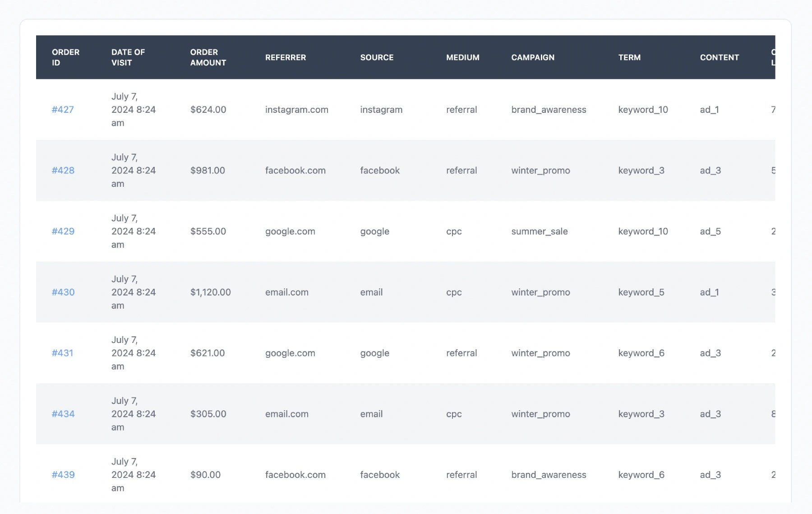Sort by DATE OF VISIT header
Image resolution: width=812 pixels, height=514 pixels.
click(128, 57)
